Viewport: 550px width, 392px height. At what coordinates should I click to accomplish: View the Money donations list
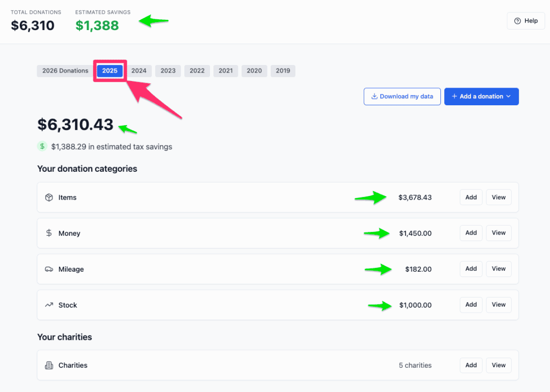[x=498, y=233]
